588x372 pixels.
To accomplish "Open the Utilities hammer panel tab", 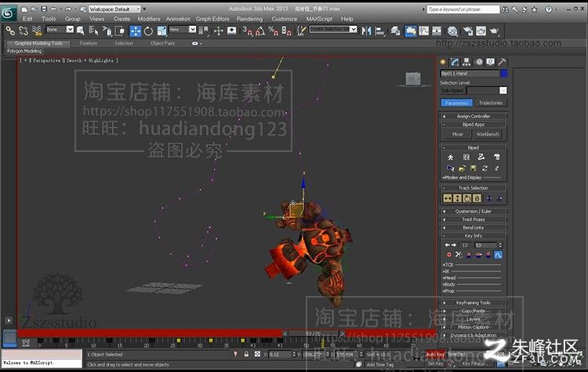I will coord(502,62).
